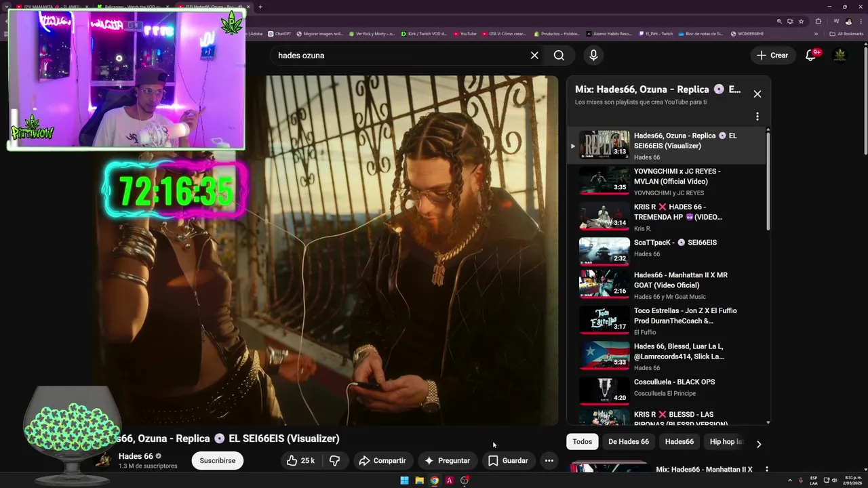Select the De Hades 66 chip

coord(629,442)
